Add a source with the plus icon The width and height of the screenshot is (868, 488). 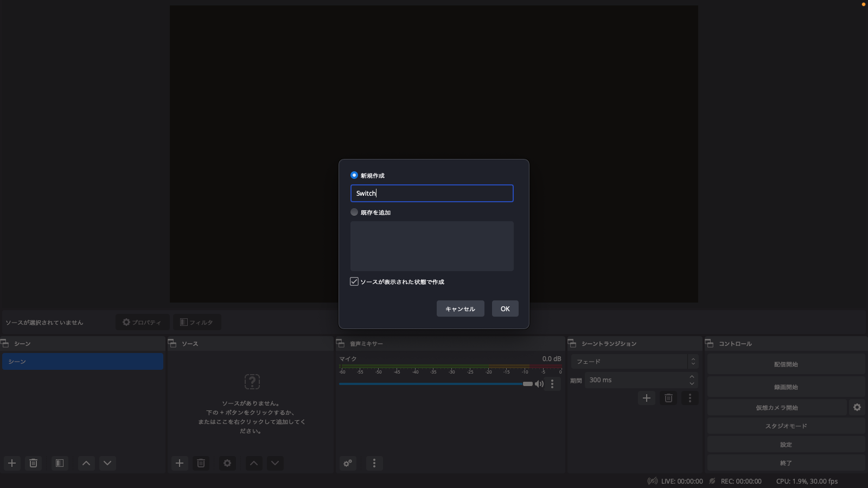180,463
